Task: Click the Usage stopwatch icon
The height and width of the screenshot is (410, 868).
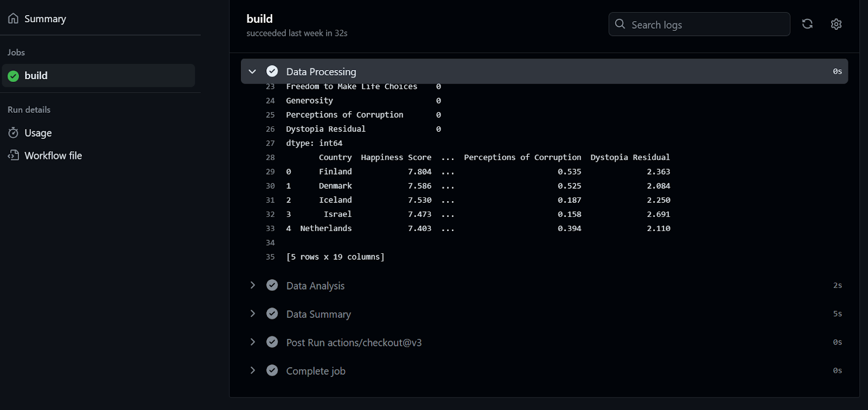Action: pyautogui.click(x=13, y=133)
